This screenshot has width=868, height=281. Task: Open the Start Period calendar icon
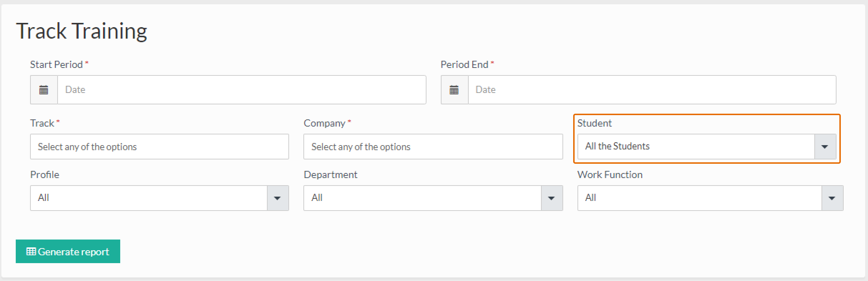coord(44,90)
